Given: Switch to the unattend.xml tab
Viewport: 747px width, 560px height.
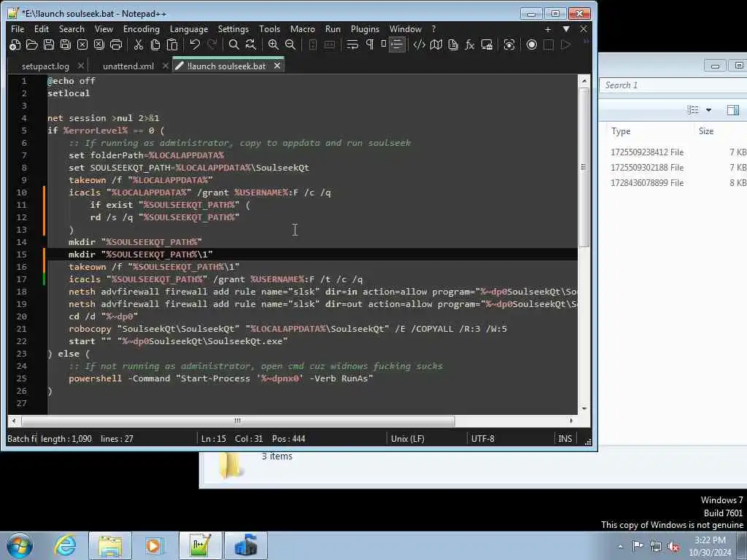Looking at the screenshot, I should pyautogui.click(x=128, y=66).
